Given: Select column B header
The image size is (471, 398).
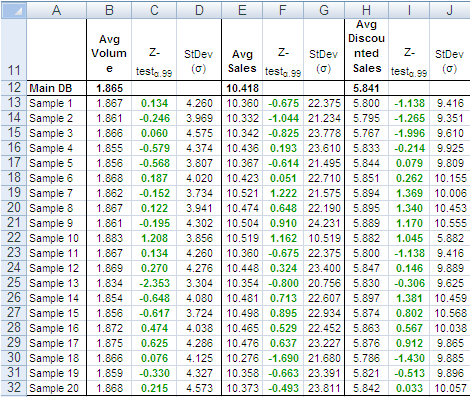Looking at the screenshot, I should (x=109, y=10).
